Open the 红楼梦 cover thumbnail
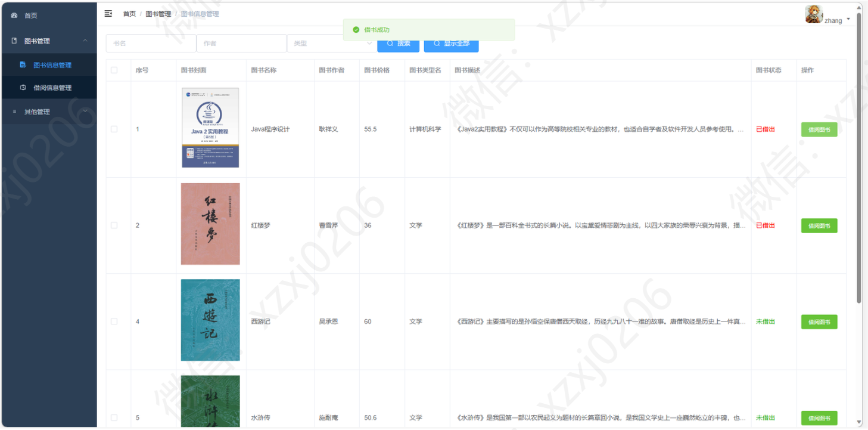868x430 pixels. pyautogui.click(x=210, y=224)
